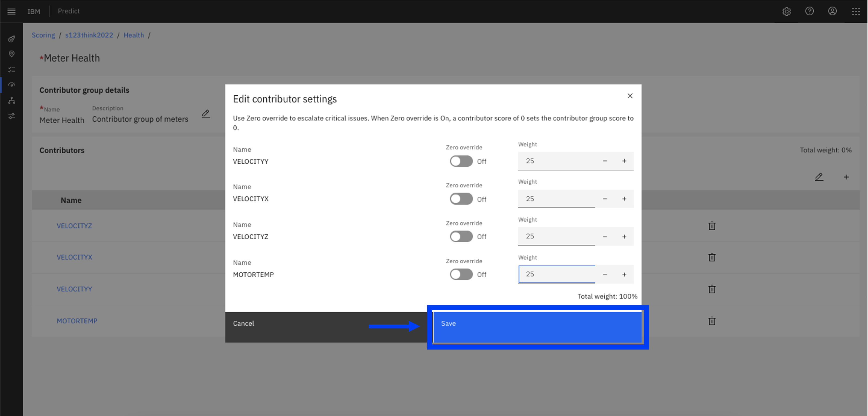The image size is (868, 416).
Task: Decrease VELOCITYZ weight with minus
Action: tap(605, 237)
